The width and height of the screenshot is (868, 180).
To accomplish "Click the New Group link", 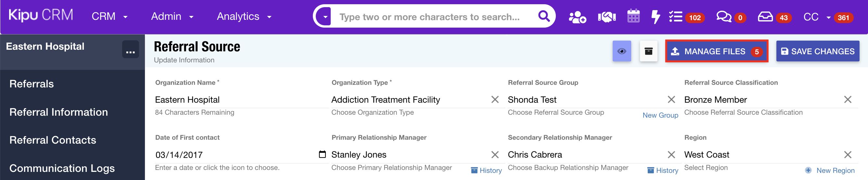I will pyautogui.click(x=660, y=115).
